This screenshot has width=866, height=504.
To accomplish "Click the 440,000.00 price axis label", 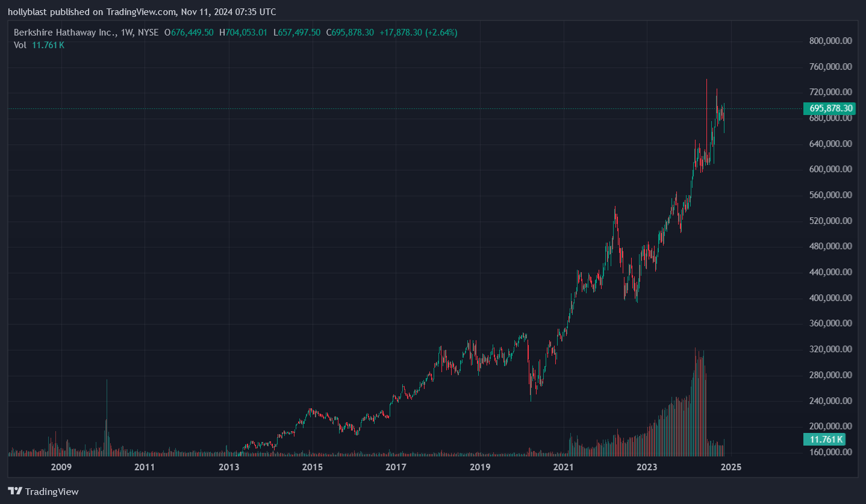I will pyautogui.click(x=830, y=272).
